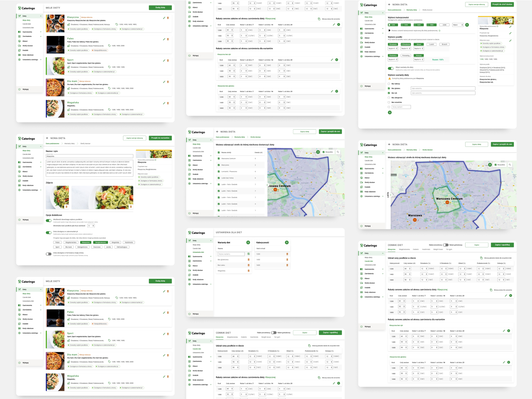
Task: Enable Dieta dostępna w formularzu mojej strony
Action: coord(49,254)
